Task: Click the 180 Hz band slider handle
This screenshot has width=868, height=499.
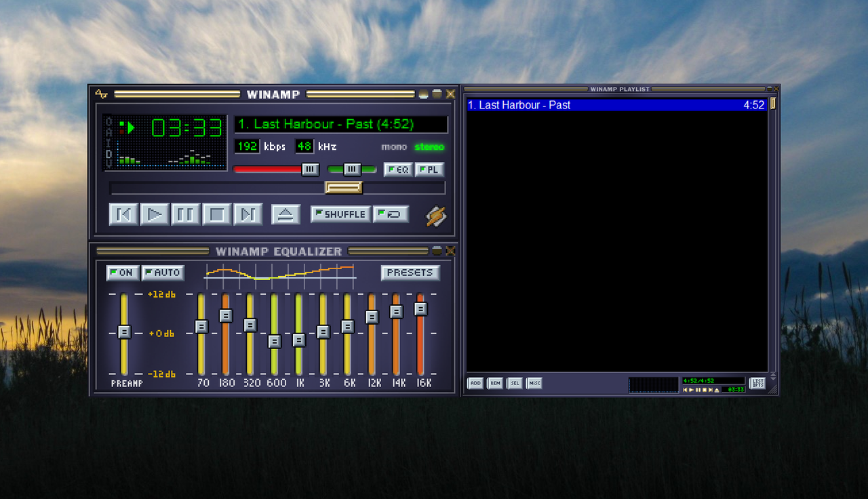Action: tap(226, 315)
